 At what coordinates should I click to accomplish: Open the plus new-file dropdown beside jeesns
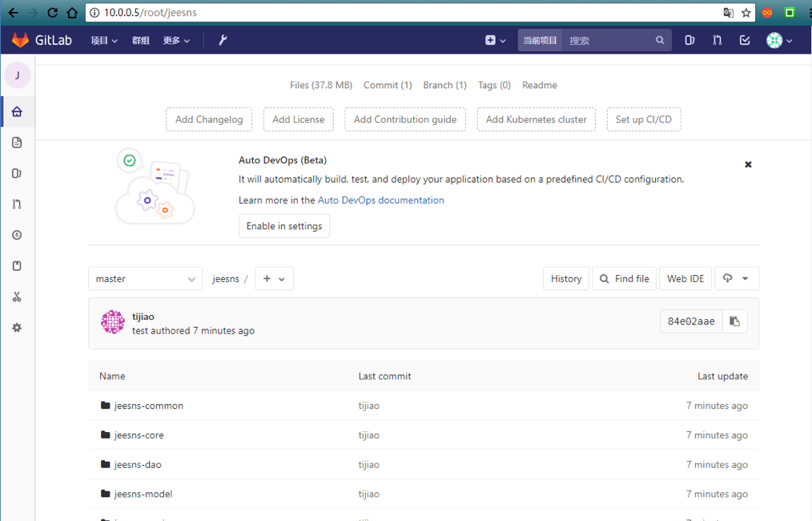click(274, 279)
